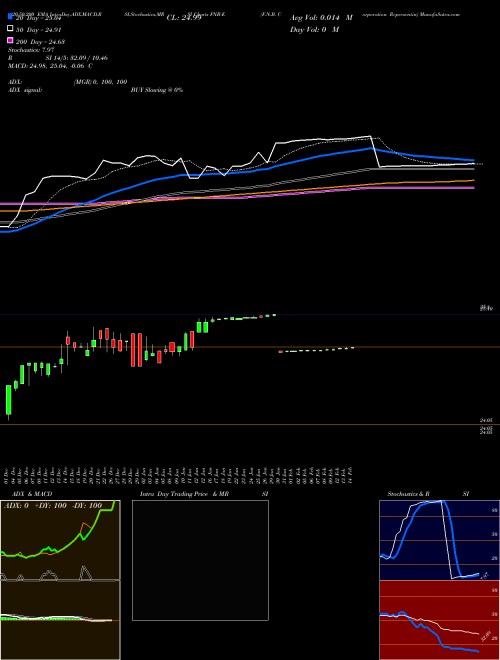Click the 'CL: 24.99' closing price text
The width and height of the screenshot is (500, 660).
pos(184,18)
